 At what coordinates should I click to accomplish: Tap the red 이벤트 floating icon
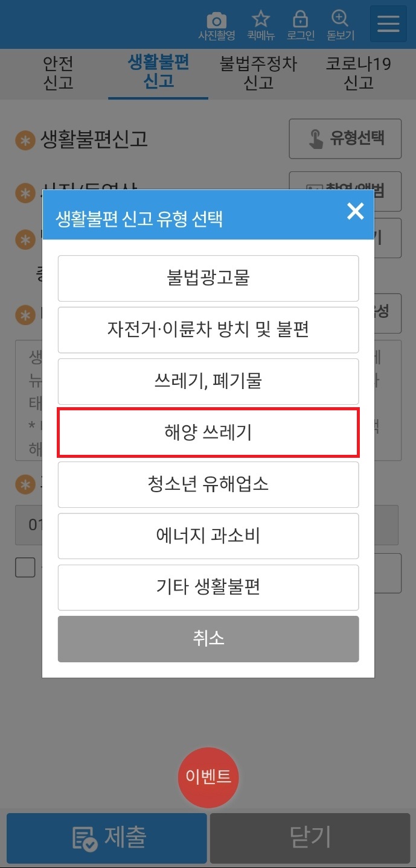pyautogui.click(x=208, y=777)
